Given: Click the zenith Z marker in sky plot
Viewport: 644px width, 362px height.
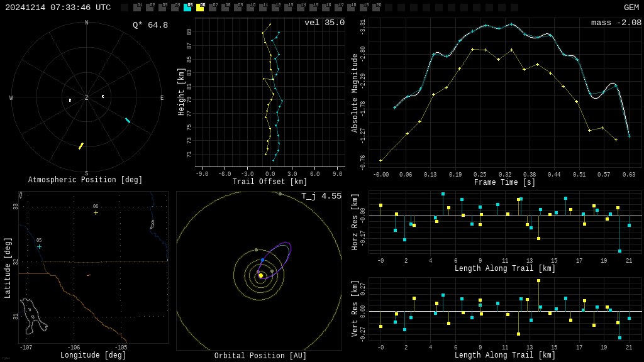Looking at the screenshot, I should click(x=87, y=98).
